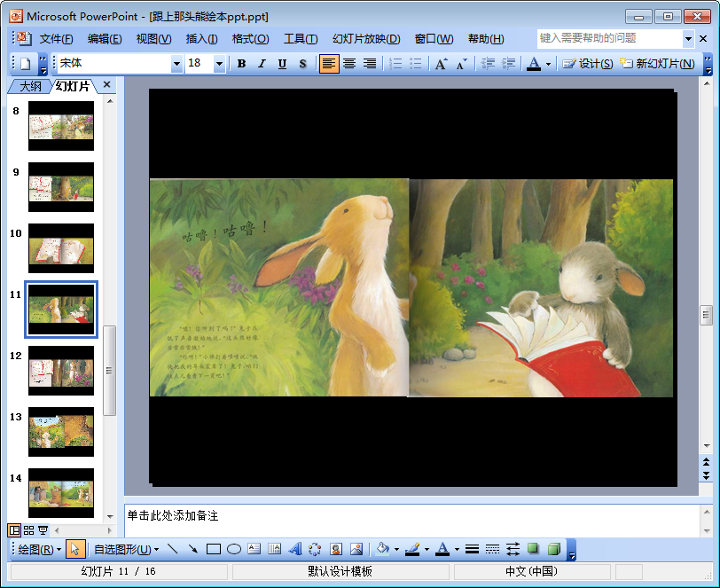Open the fill color dropdown arrow
The height and width of the screenshot is (588, 720).
tap(396, 549)
